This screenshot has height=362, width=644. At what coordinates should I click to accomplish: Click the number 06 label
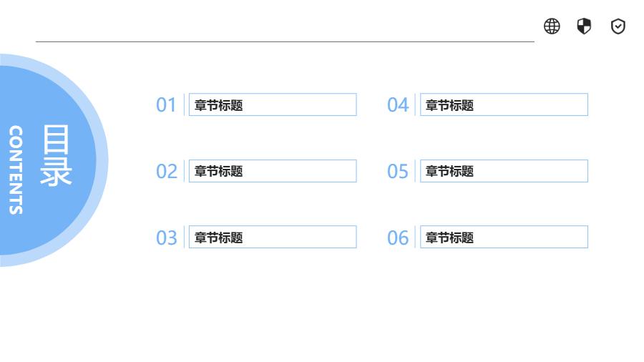397,238
